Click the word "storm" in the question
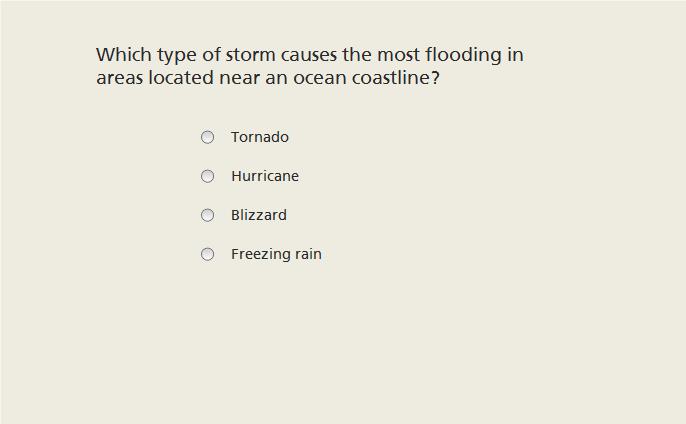The image size is (686, 424). tap(251, 55)
